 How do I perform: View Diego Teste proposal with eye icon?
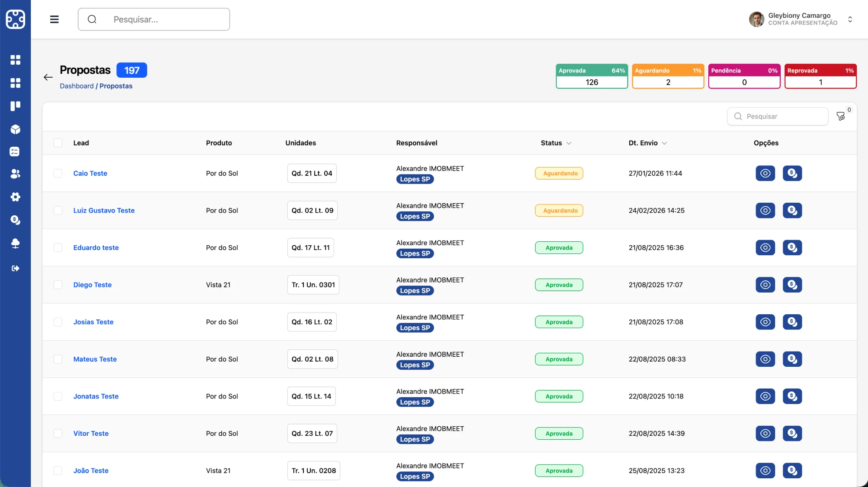(765, 285)
